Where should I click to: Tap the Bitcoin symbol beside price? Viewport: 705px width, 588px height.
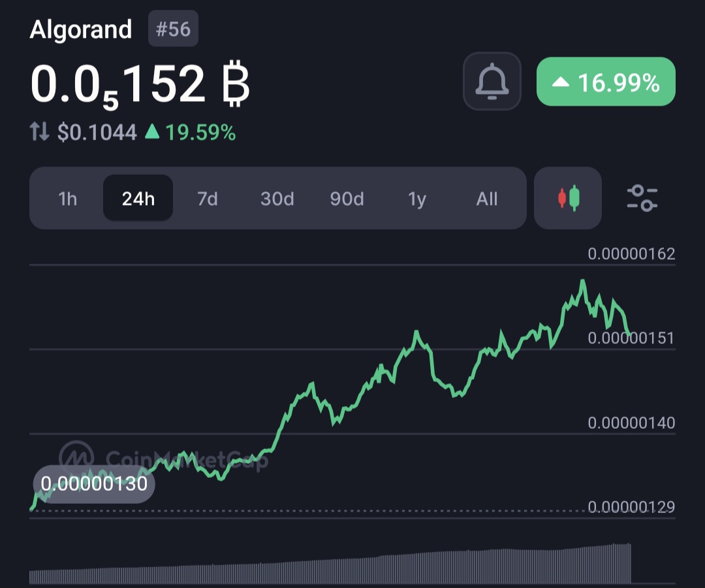click(235, 85)
